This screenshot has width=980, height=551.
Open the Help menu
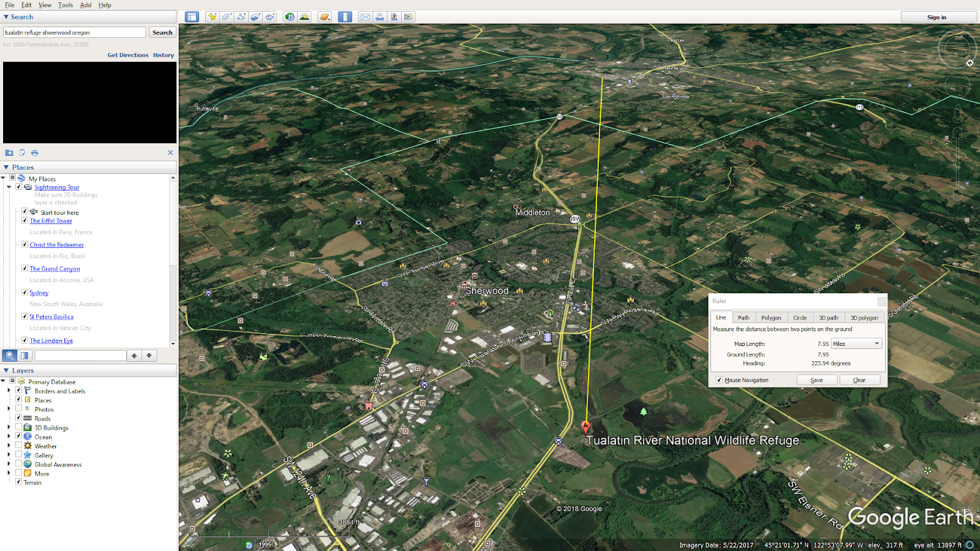pyautogui.click(x=105, y=5)
